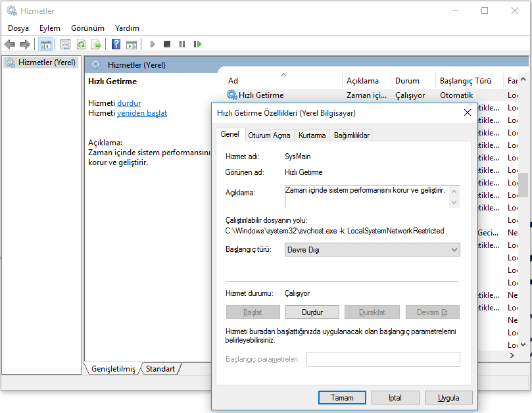Screen dimensions: 532x413
Task: Close the Hızlı Getirme Özellikleri dialog
Action: tap(467, 112)
